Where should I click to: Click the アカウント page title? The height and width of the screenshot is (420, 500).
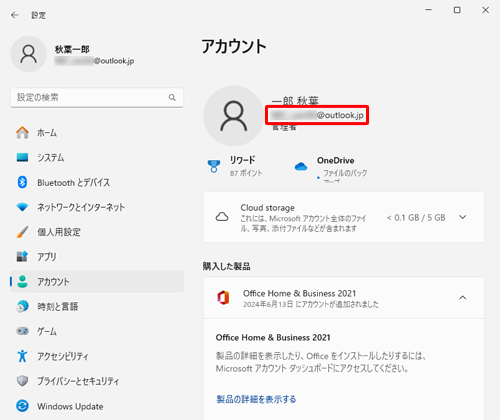(x=234, y=46)
